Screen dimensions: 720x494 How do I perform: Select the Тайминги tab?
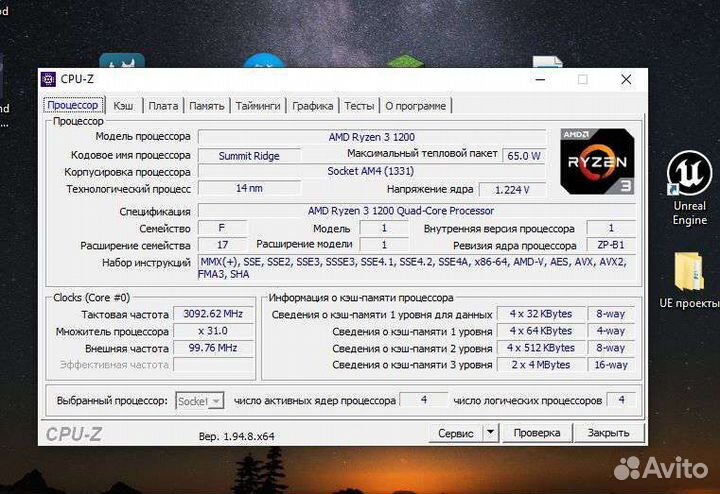(x=258, y=106)
